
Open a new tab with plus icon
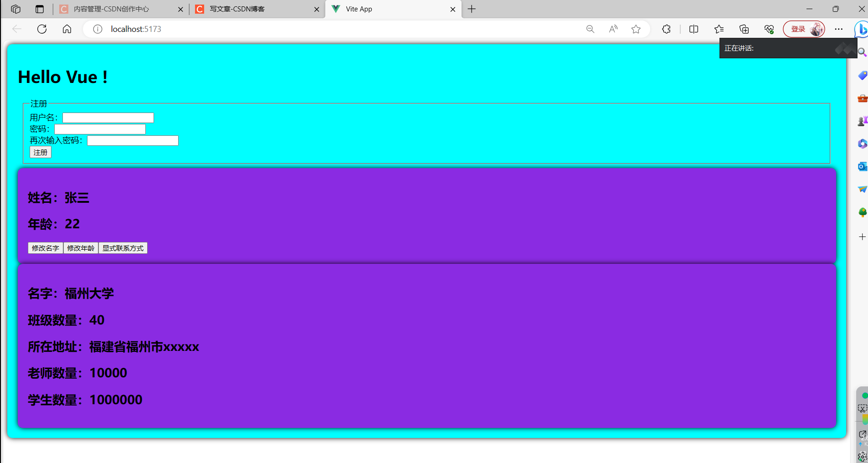point(472,9)
